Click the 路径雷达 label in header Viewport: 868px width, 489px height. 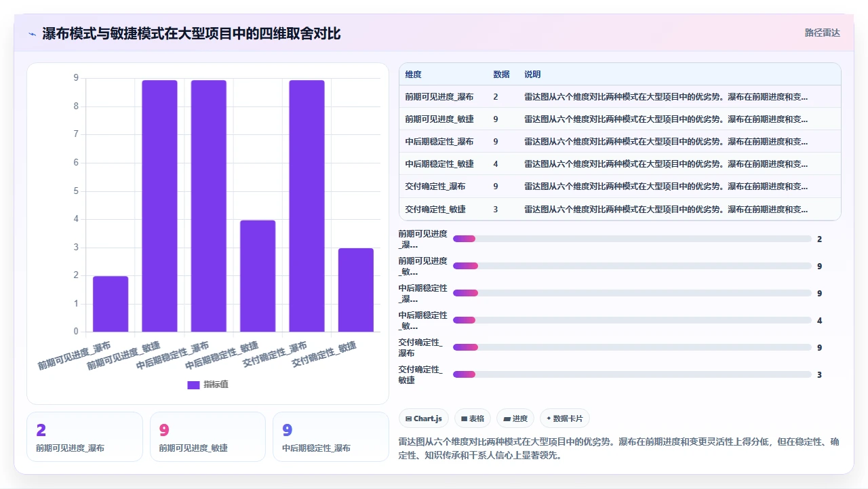coord(822,33)
